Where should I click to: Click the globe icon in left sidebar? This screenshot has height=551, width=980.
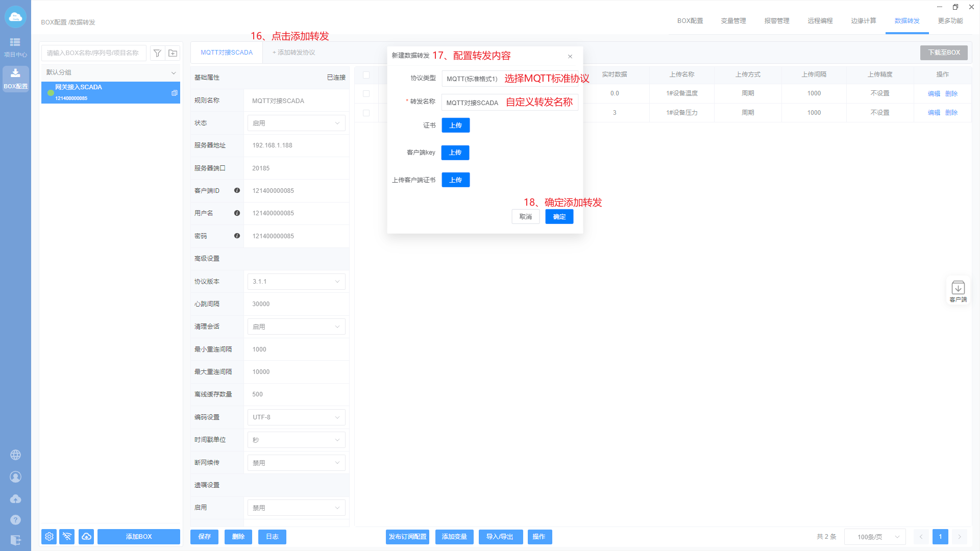(x=15, y=455)
